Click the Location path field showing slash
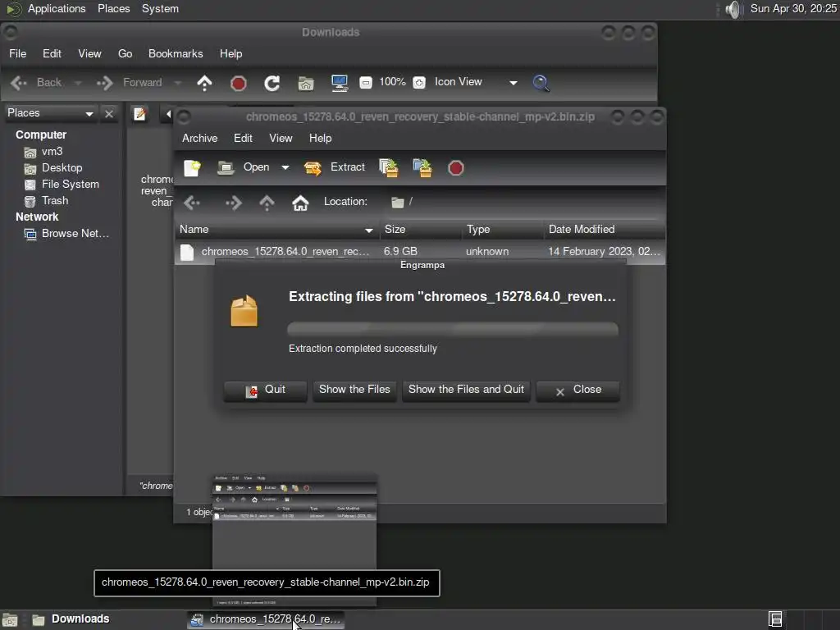 525,202
